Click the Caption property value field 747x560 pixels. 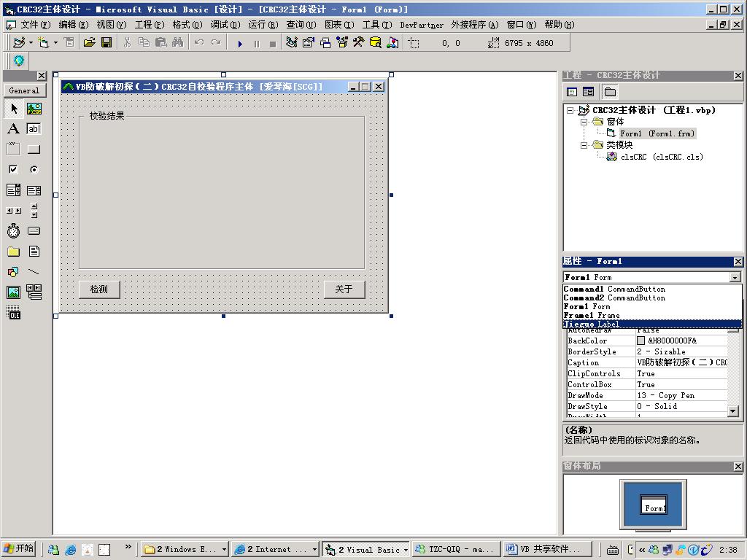[682, 362]
